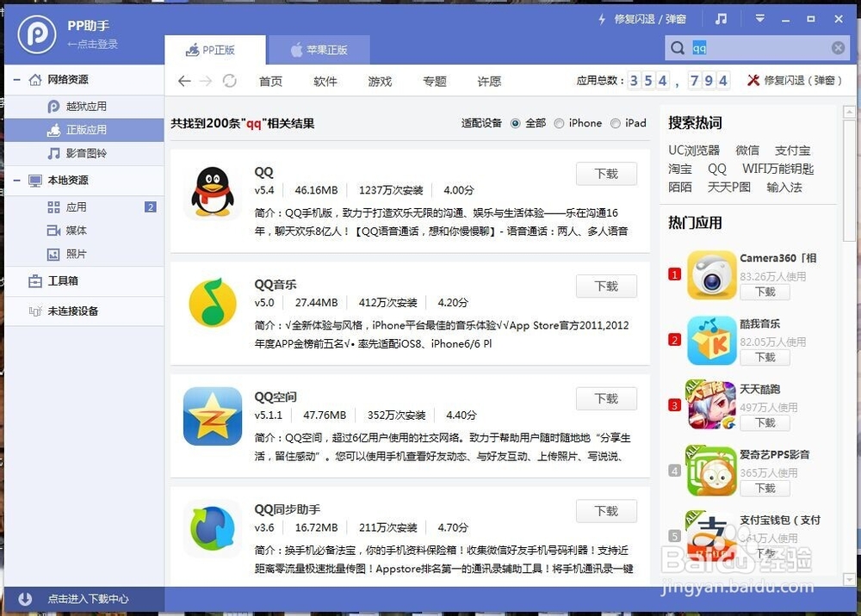Click hot search term 微信
The image size is (861, 616).
coord(747,151)
